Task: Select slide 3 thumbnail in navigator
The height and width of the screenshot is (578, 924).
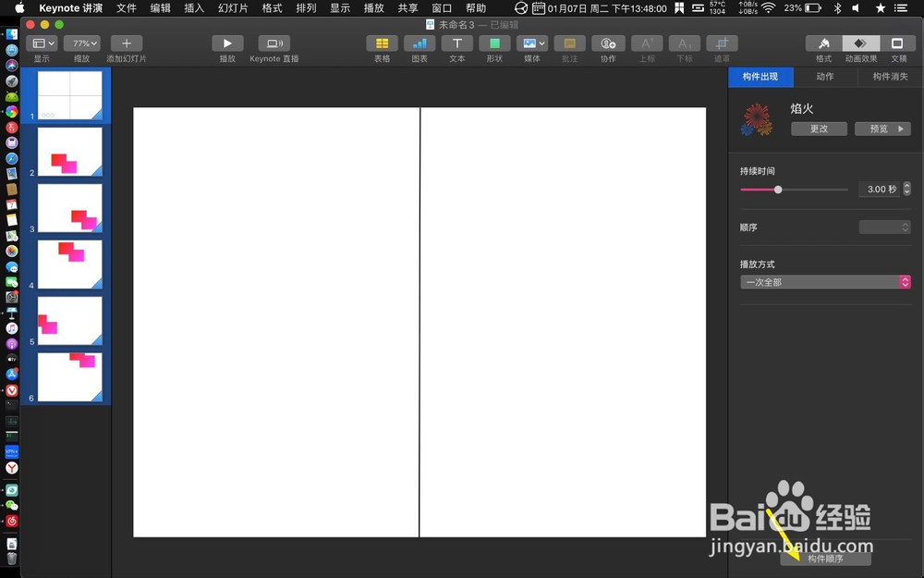Action: (69, 207)
